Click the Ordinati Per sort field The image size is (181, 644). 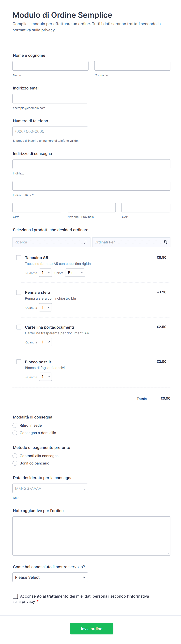[x=127, y=242]
